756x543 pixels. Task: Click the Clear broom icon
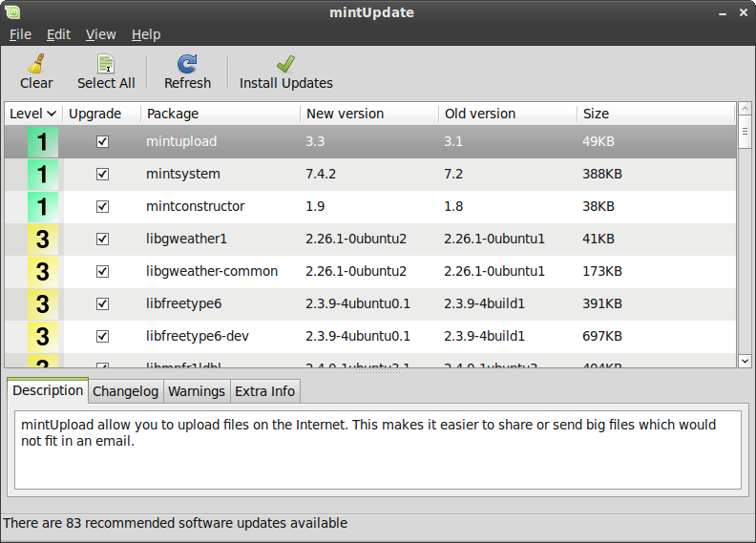pos(36,64)
